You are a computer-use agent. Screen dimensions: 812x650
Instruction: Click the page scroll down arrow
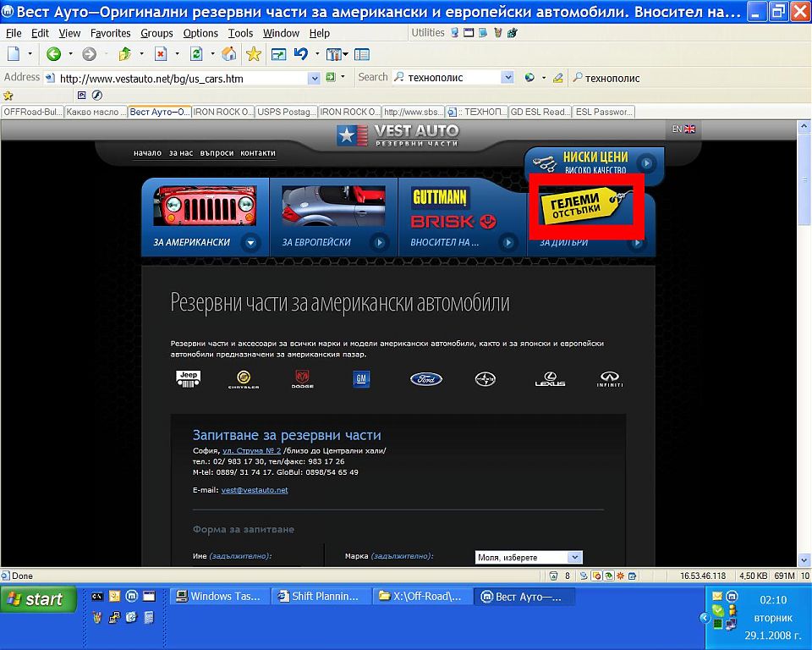tap(804, 559)
